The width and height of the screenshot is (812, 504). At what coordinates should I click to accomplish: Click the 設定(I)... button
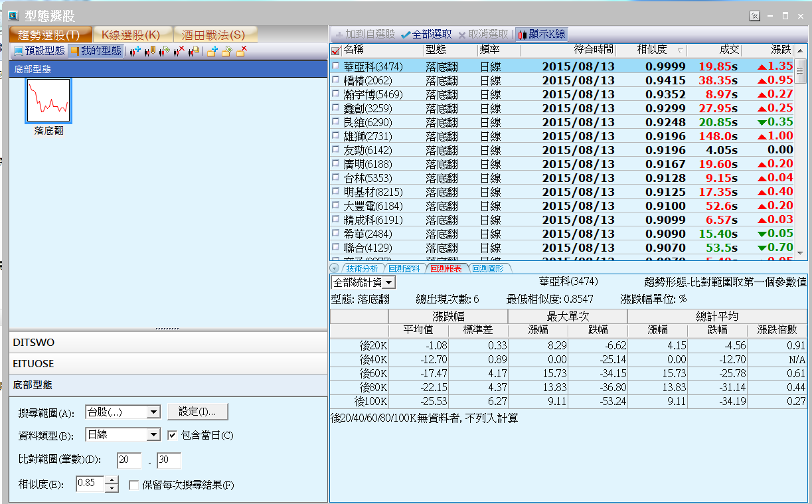(197, 412)
